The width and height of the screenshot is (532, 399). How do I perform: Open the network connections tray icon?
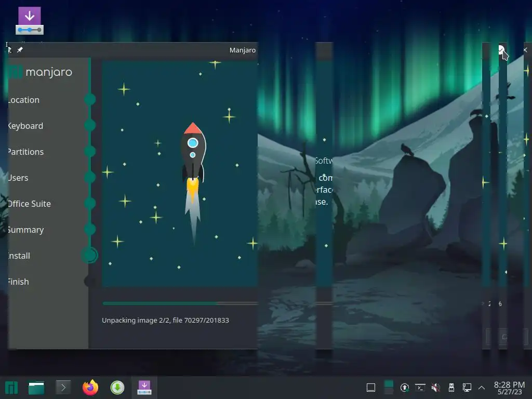pos(467,388)
